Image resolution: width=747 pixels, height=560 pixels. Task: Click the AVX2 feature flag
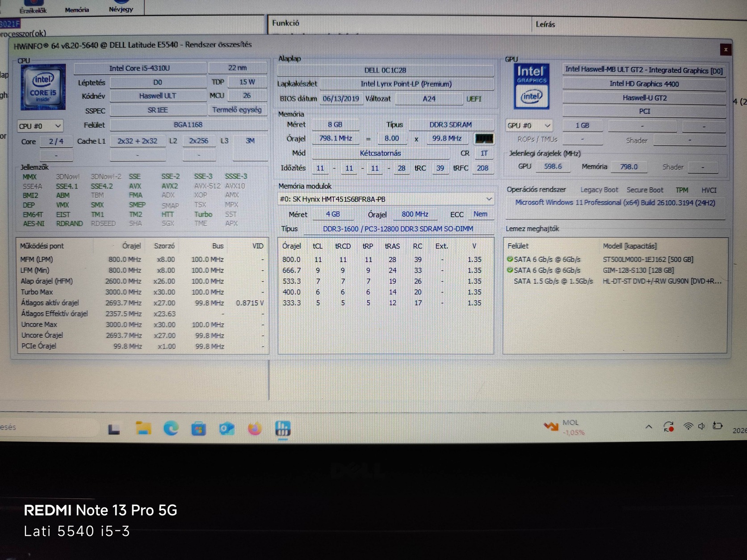[170, 186]
